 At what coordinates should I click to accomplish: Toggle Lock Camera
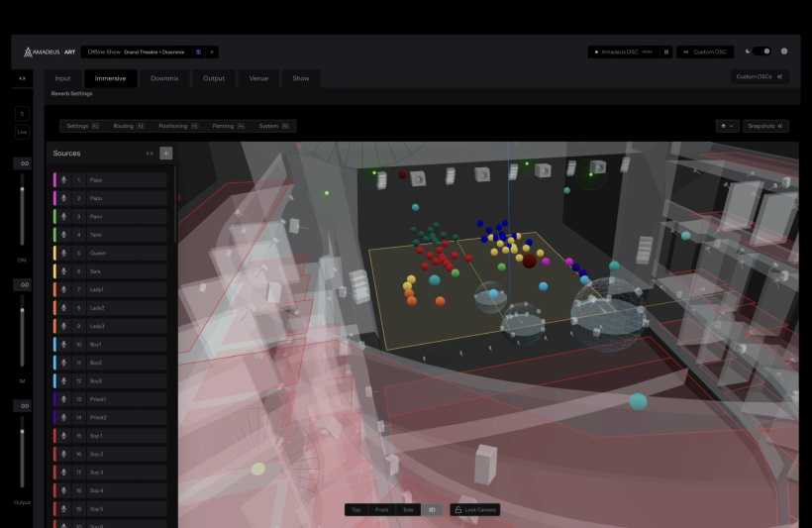click(475, 510)
